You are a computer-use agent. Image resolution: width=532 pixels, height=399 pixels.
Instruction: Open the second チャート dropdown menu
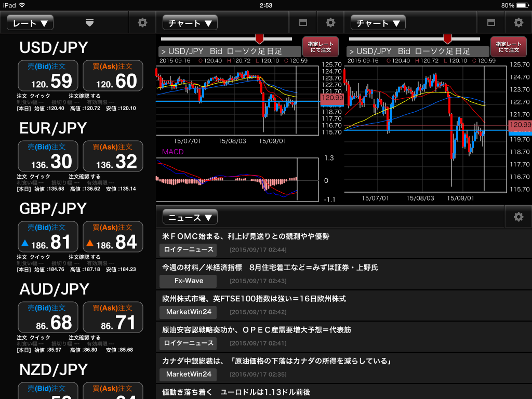click(x=378, y=23)
